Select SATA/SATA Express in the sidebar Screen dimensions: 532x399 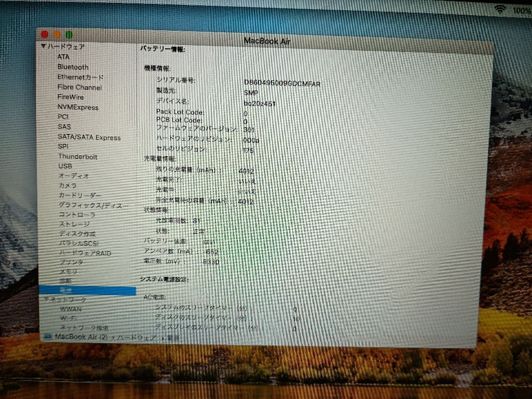click(x=89, y=137)
